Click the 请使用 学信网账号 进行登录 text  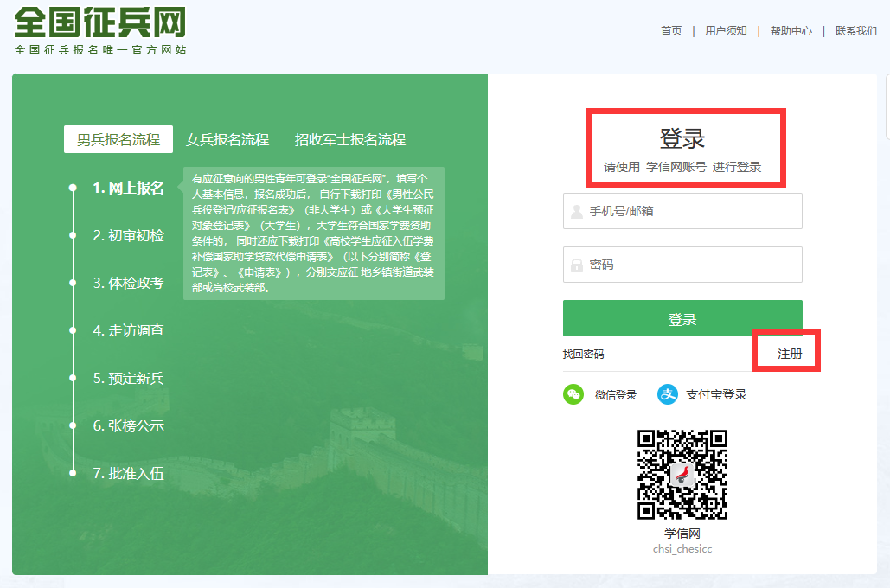(682, 167)
